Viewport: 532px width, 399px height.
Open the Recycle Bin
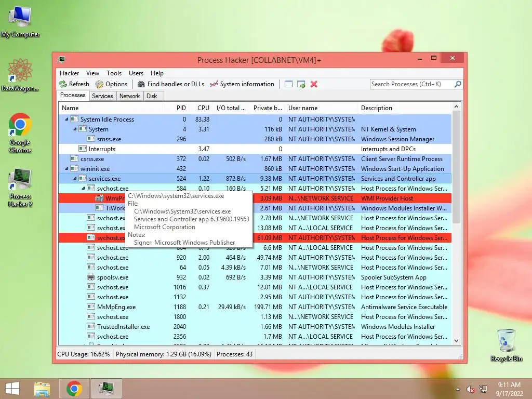pyautogui.click(x=507, y=345)
